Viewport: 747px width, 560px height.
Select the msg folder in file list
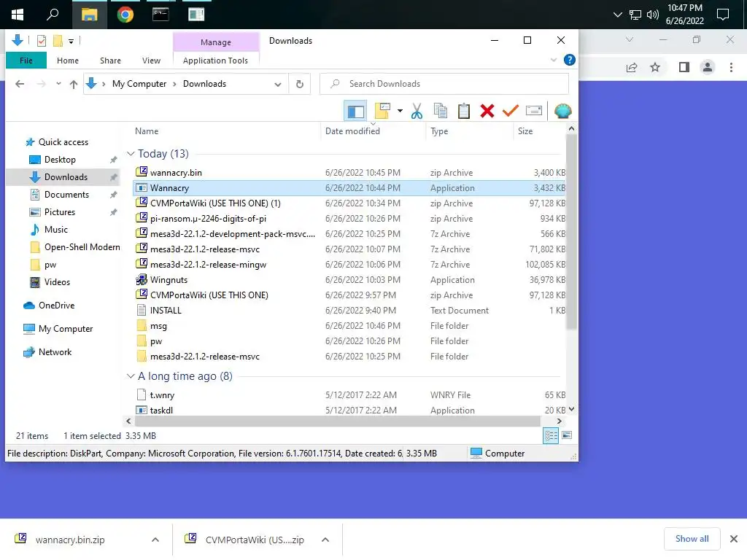coord(349,326)
